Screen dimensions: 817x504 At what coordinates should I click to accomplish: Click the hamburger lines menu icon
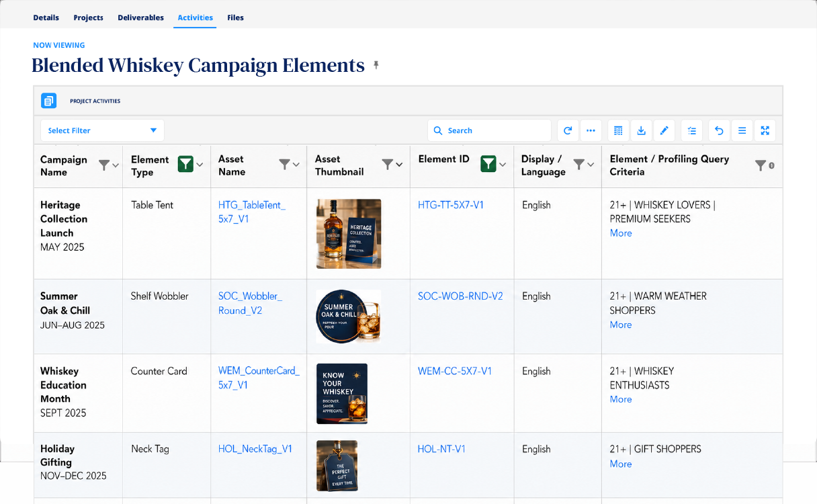(x=742, y=130)
